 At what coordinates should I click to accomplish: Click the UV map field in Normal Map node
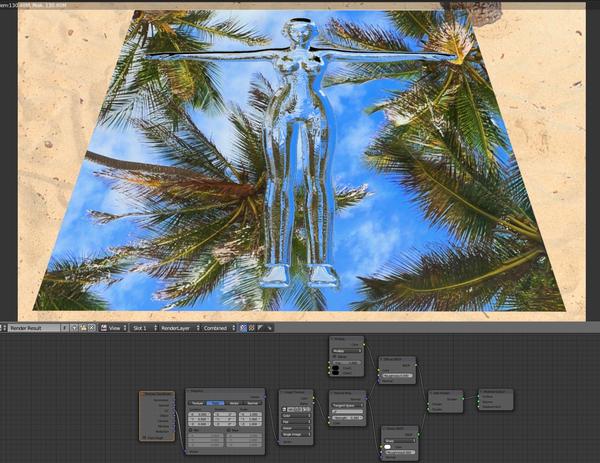[x=347, y=412]
